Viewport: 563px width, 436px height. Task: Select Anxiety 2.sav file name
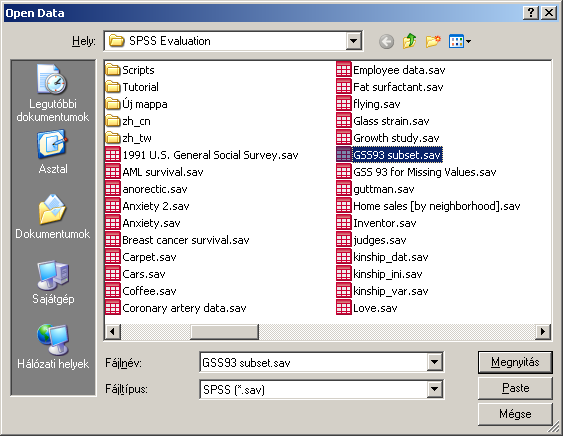[x=155, y=206]
